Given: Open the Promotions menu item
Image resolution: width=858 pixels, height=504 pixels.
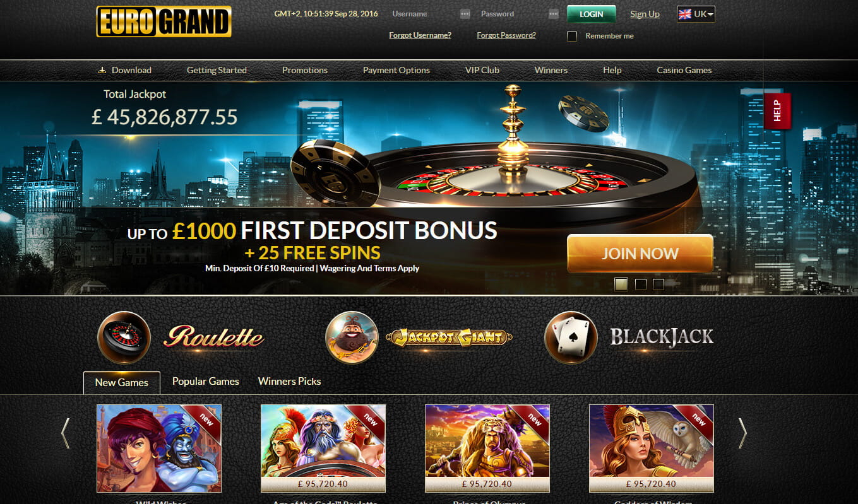Looking at the screenshot, I should click(x=305, y=70).
